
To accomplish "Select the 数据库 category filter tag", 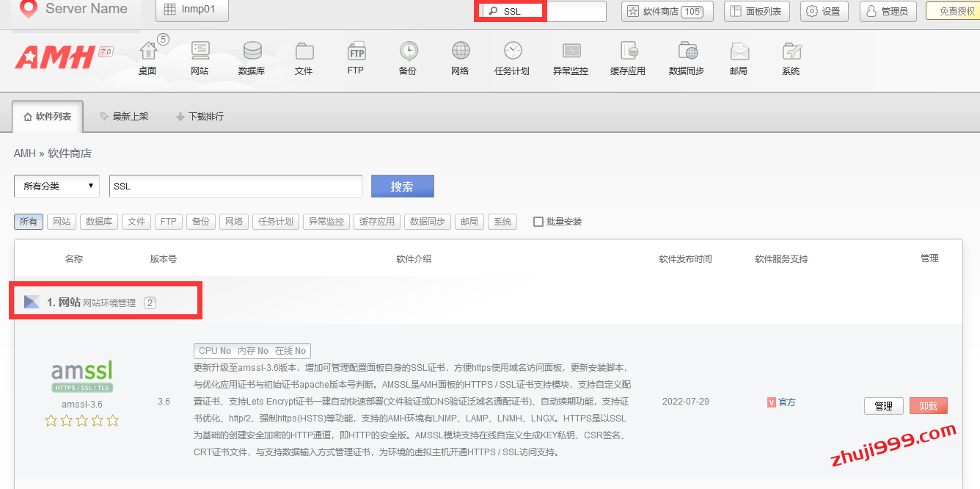I will tap(98, 222).
